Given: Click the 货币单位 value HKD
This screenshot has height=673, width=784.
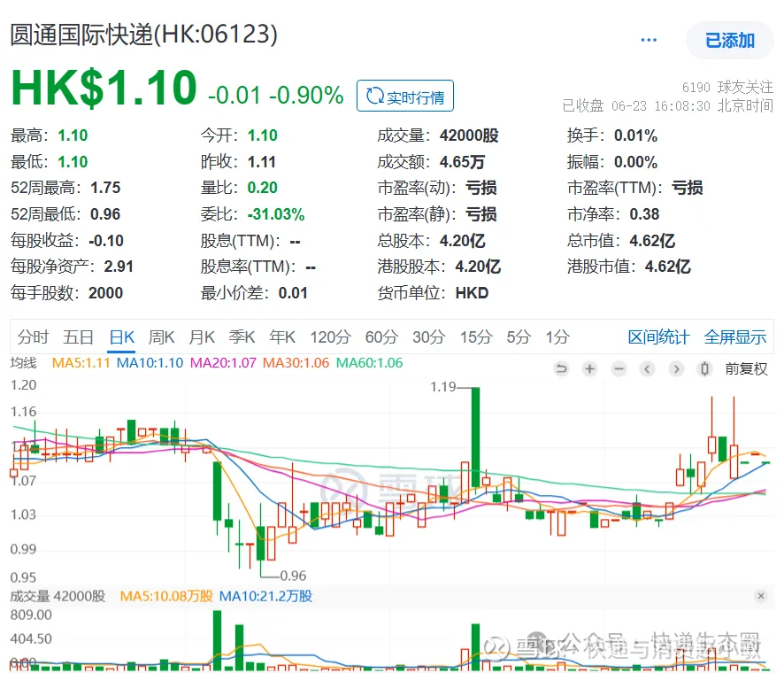Looking at the screenshot, I should point(472,293).
